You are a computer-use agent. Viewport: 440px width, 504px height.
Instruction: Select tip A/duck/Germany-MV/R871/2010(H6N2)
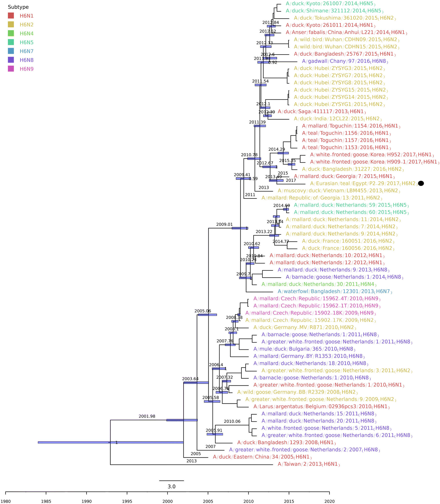click(x=305, y=327)
